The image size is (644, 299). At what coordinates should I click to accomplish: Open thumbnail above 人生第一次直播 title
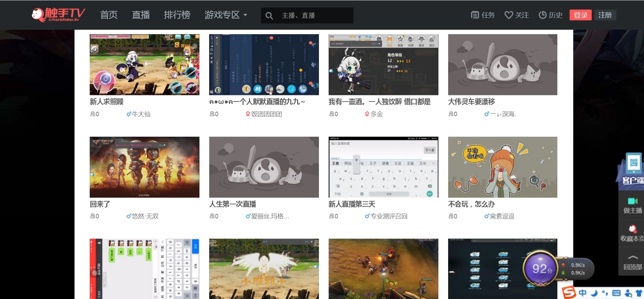pos(264,167)
